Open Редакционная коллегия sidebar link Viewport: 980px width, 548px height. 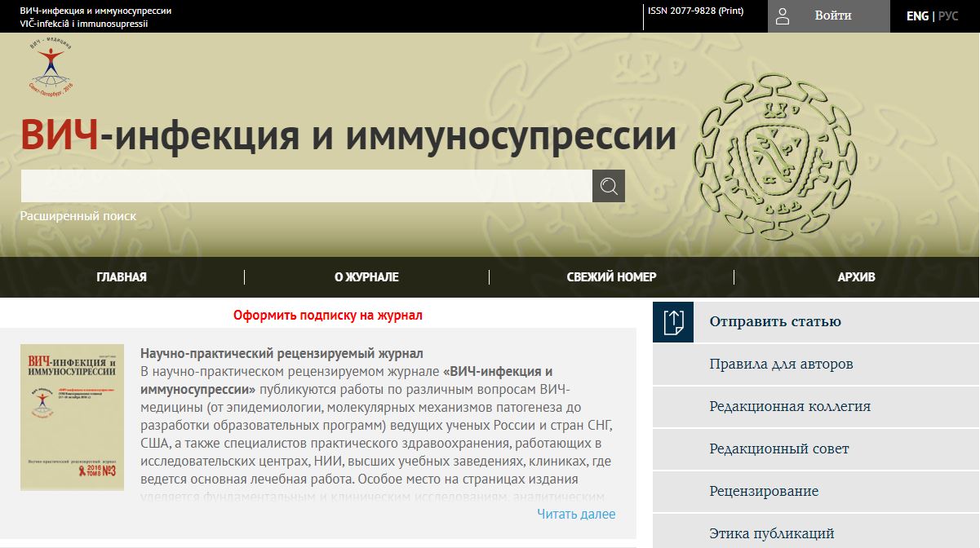click(x=789, y=406)
